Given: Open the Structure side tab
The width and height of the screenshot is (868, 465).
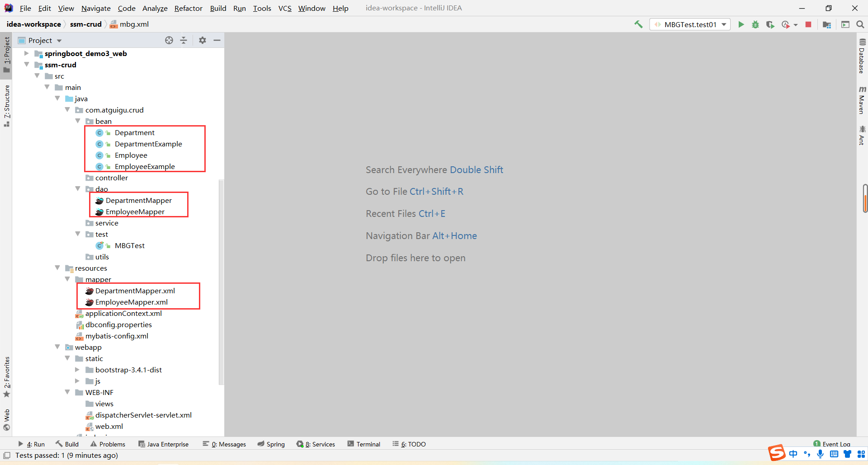Looking at the screenshot, I should pos(6,106).
